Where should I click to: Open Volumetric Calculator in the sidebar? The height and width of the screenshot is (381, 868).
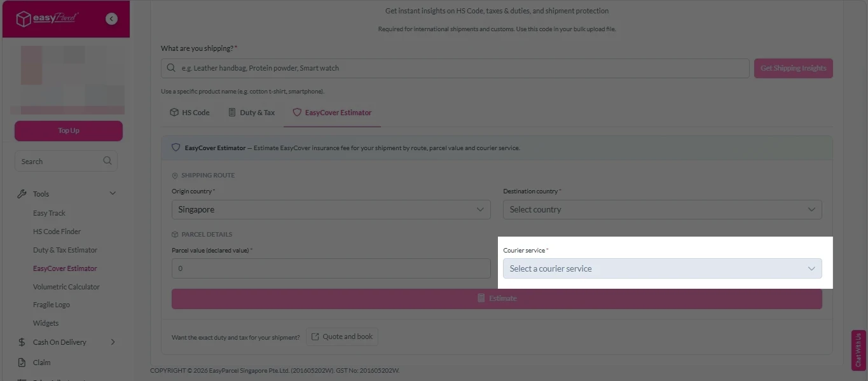coord(66,287)
